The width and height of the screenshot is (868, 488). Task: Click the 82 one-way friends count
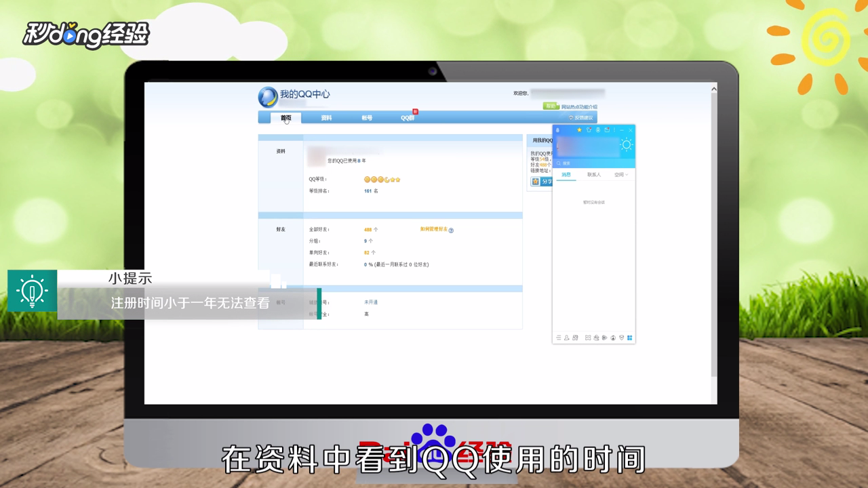[x=367, y=253]
